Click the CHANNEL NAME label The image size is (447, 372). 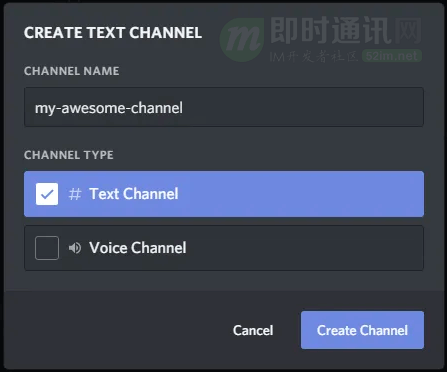pos(72,71)
